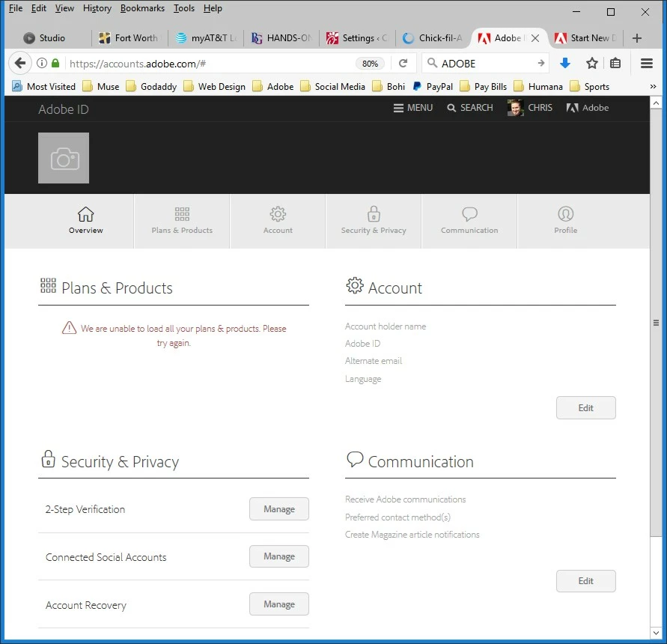The image size is (667, 644).
Task: Open the Adobe bookmark folder
Action: (273, 86)
